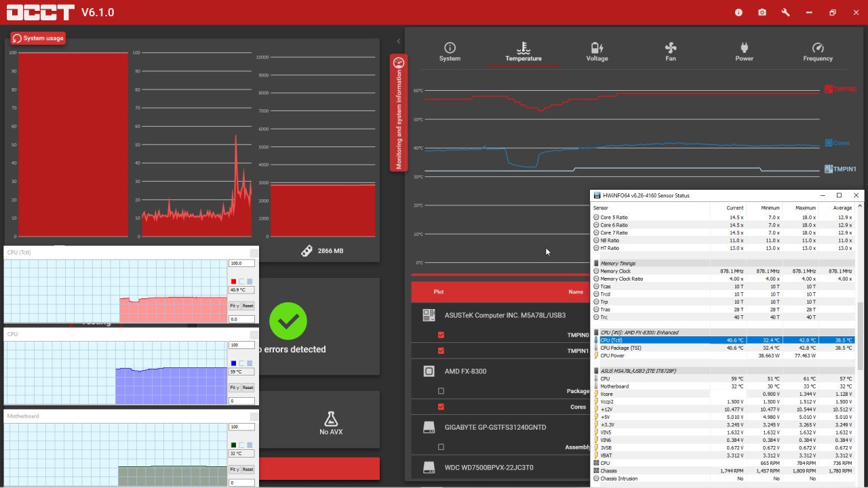Click the Plot column header
Viewport: 868px width, 488px height.
click(439, 292)
